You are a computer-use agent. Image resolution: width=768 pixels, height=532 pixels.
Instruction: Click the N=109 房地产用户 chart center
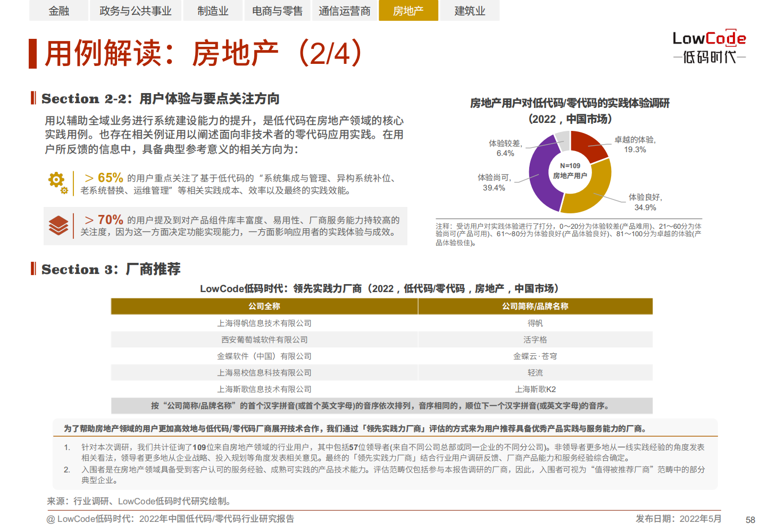570,171
